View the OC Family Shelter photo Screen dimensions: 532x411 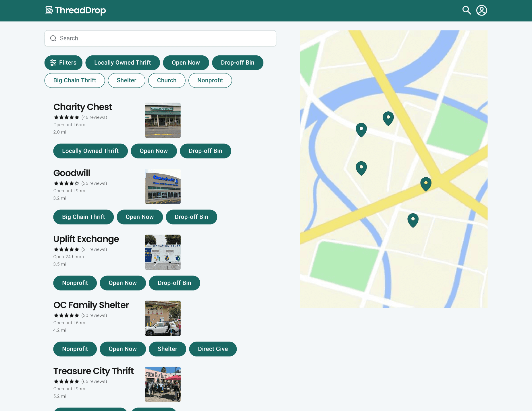click(163, 318)
